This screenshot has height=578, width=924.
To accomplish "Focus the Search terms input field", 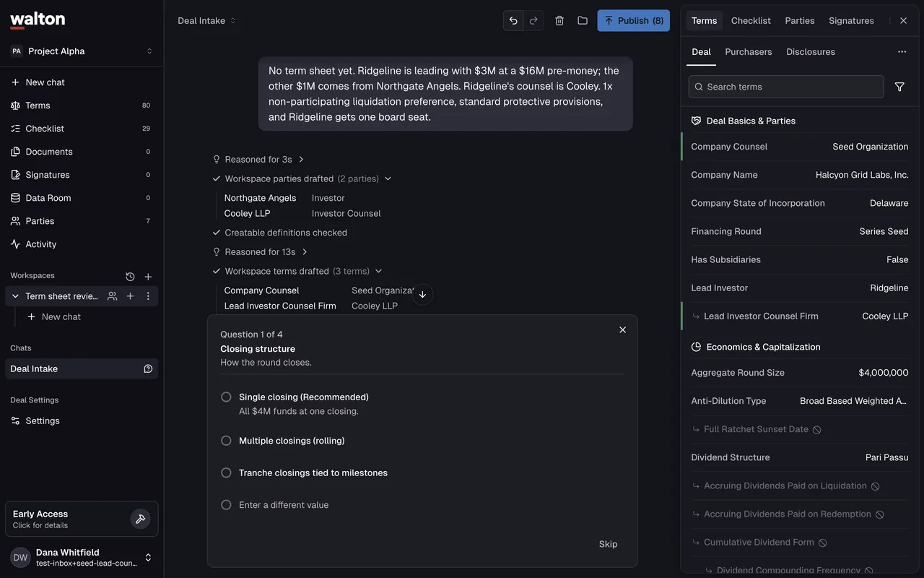I will [x=786, y=87].
